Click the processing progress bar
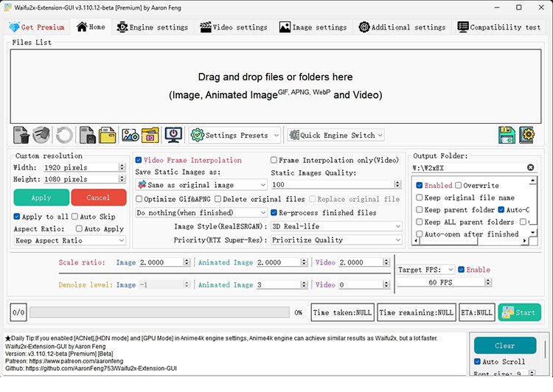This screenshot has width=553, height=392. click(x=159, y=312)
